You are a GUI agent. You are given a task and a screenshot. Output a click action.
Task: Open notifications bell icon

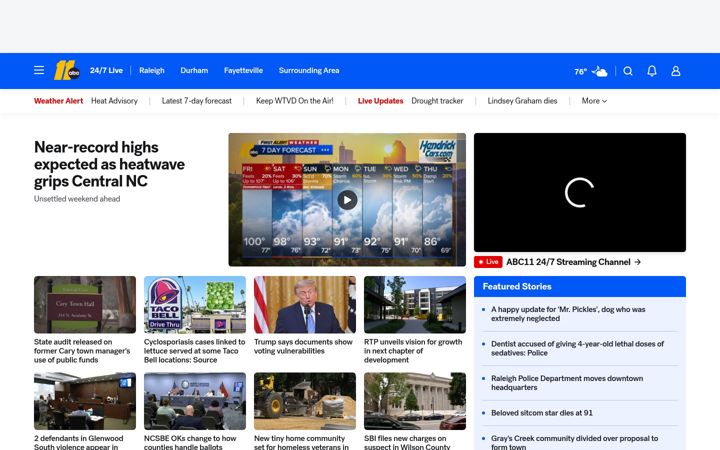point(652,71)
